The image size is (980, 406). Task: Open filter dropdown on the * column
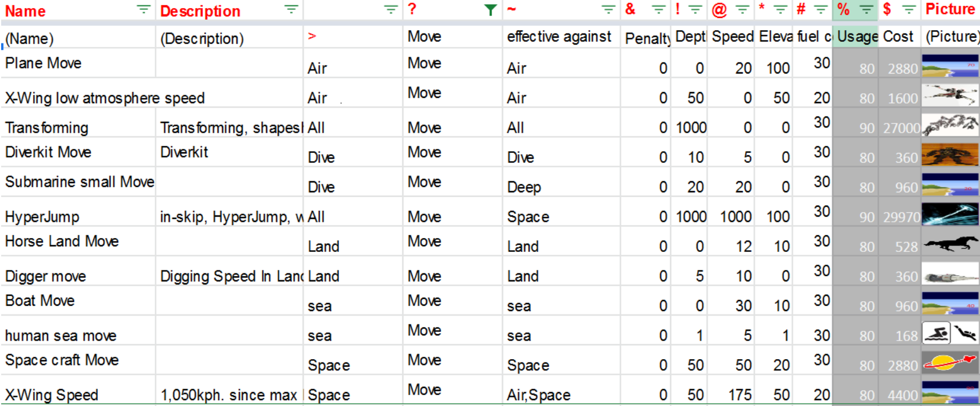pyautogui.click(x=781, y=9)
